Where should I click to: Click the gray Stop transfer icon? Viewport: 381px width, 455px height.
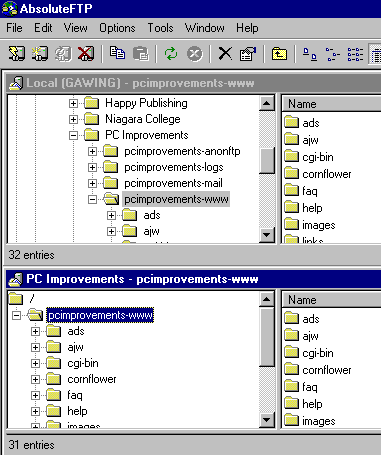tap(195, 54)
